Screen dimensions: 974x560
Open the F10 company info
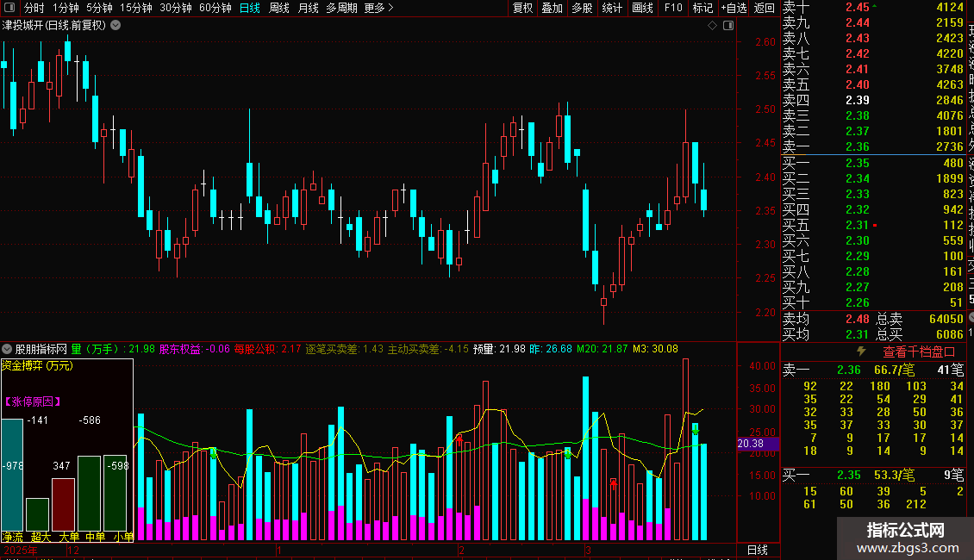[x=672, y=8]
